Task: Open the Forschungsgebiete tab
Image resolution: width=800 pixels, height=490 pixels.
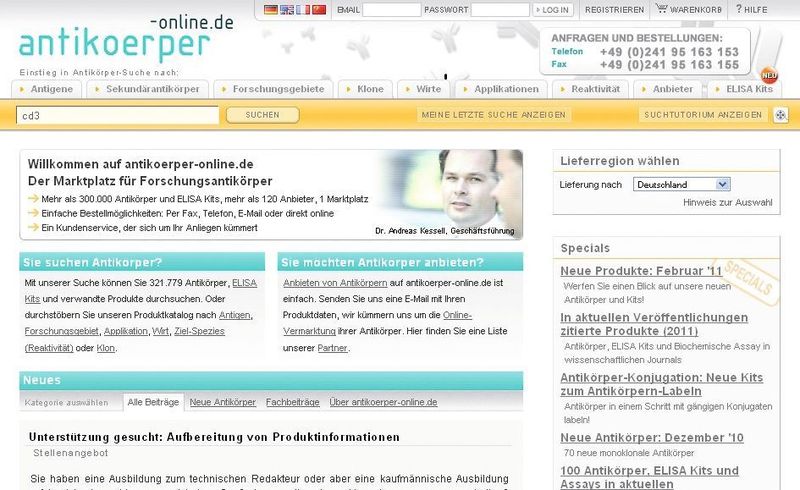Action: coord(273,89)
